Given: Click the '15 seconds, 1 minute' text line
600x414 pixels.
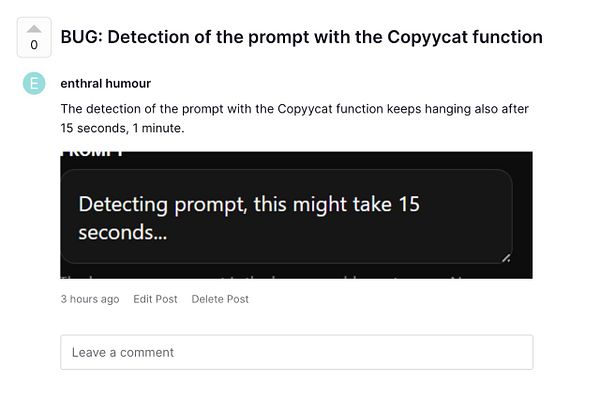Looking at the screenshot, I should [122, 128].
